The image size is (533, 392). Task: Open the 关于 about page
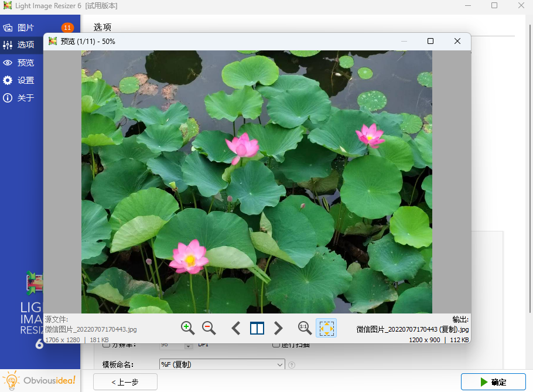[x=26, y=98]
